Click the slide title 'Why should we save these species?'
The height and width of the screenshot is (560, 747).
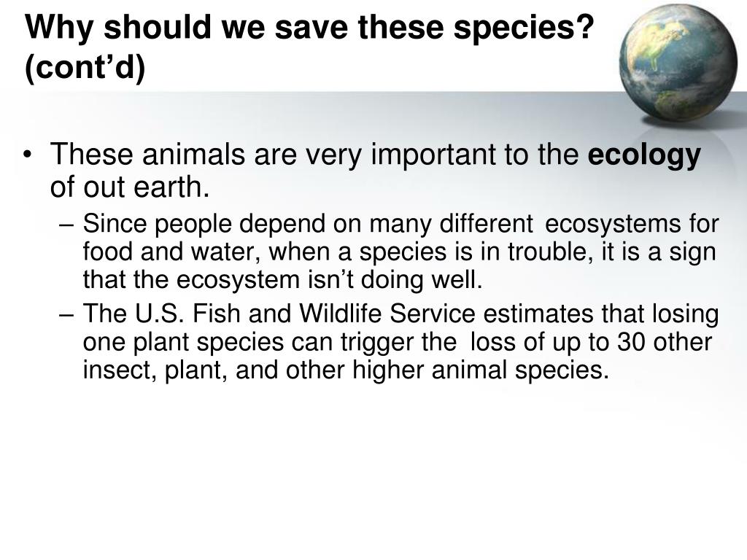(x=309, y=27)
